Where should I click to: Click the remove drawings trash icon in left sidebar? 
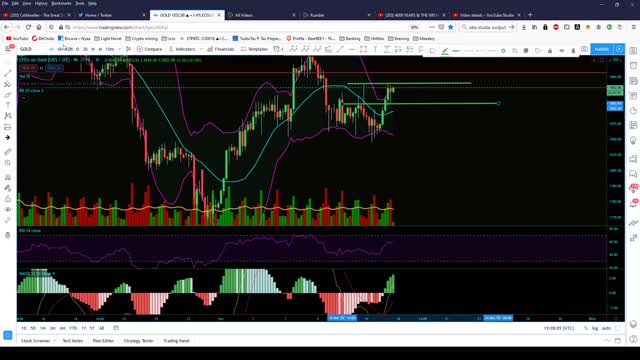tap(8, 235)
